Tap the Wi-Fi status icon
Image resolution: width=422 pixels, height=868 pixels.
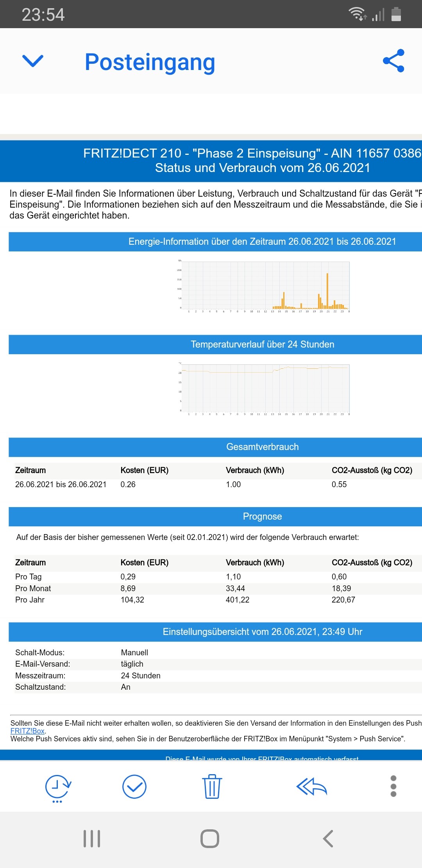(x=358, y=14)
